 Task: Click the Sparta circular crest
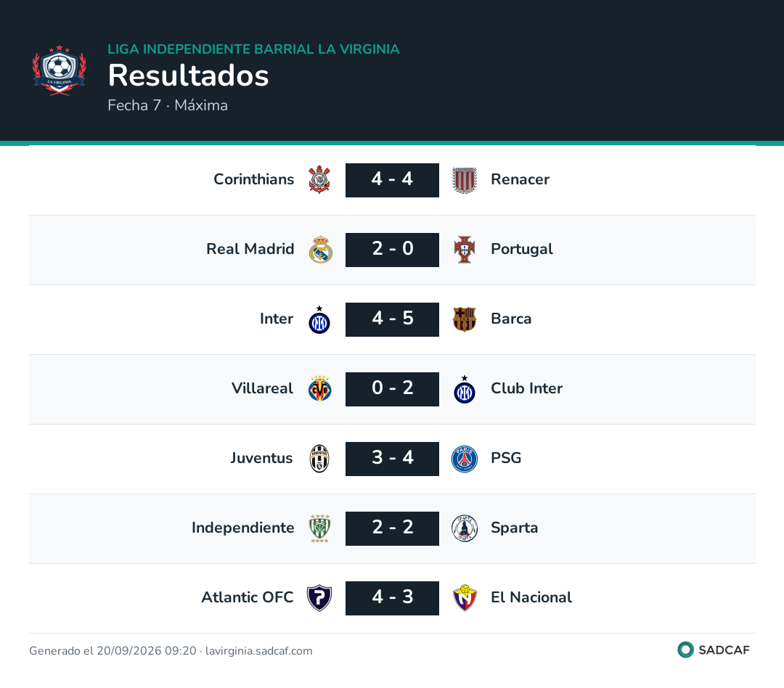465,528
